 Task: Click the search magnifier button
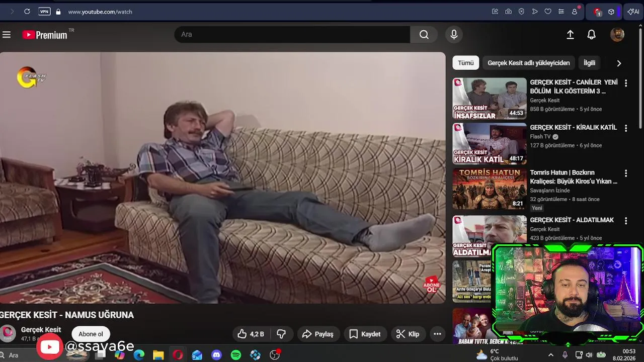point(424,34)
